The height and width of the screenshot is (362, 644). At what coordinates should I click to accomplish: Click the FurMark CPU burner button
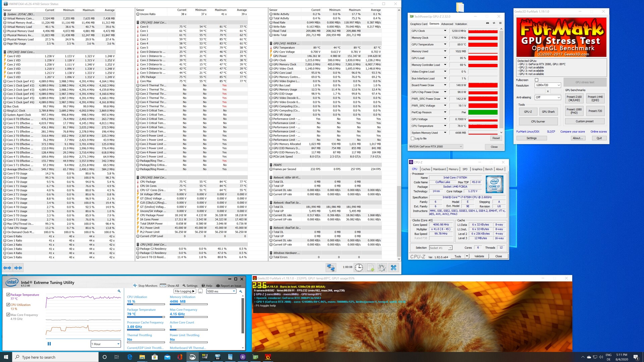tap(538, 121)
